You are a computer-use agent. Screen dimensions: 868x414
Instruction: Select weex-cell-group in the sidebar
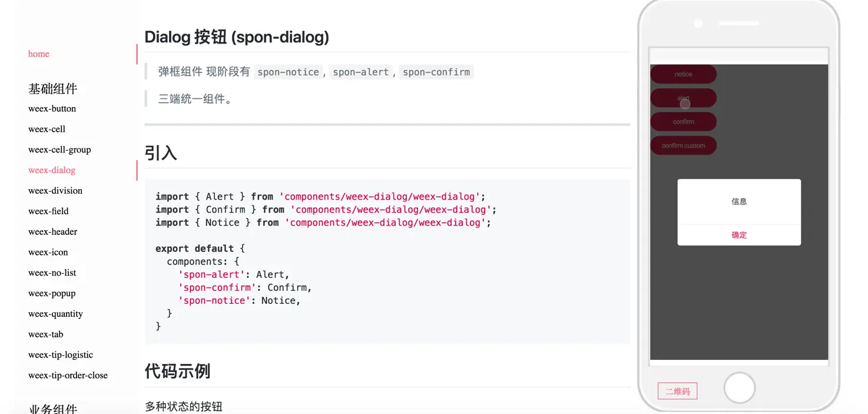tap(59, 150)
